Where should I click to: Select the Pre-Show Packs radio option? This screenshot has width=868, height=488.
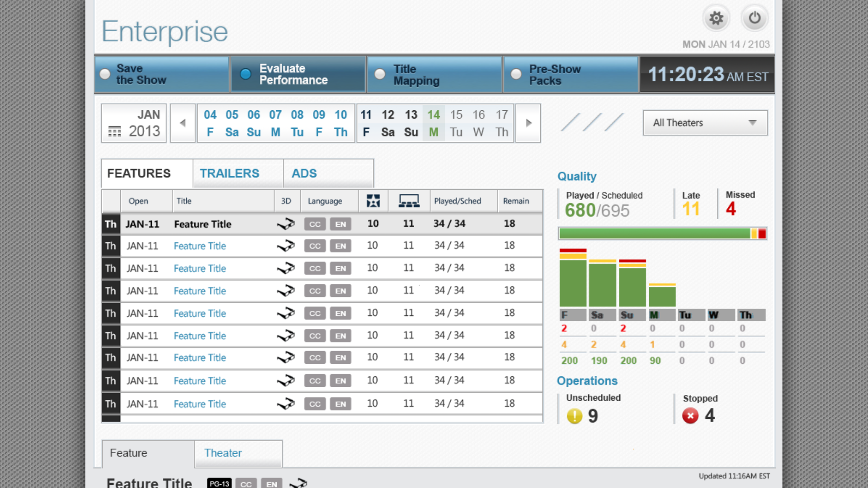pos(516,74)
